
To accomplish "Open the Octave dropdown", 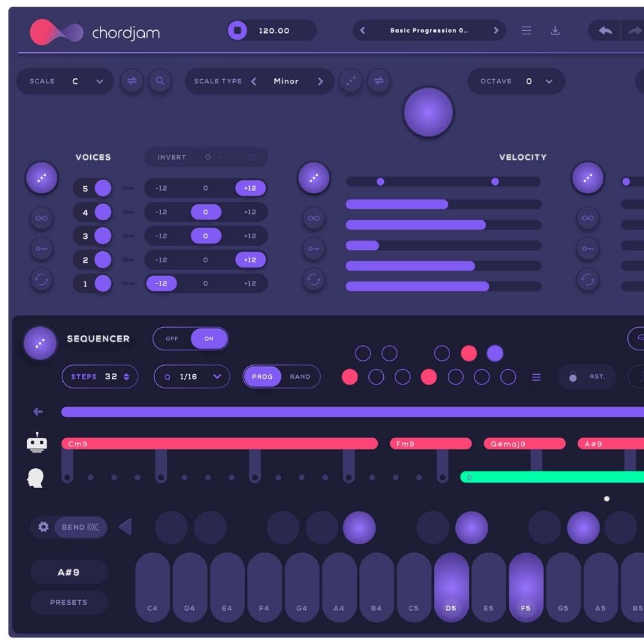I will [548, 81].
